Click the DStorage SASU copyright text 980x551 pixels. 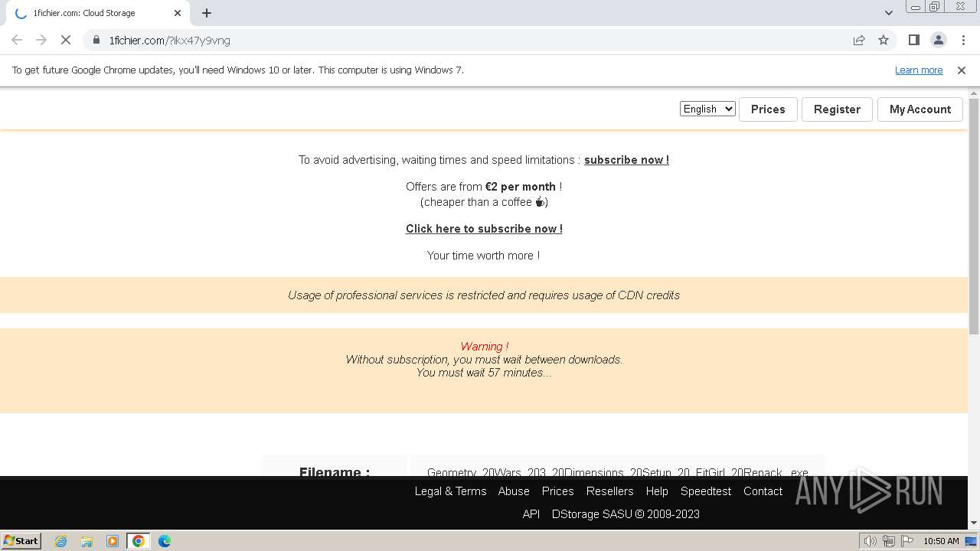click(626, 514)
